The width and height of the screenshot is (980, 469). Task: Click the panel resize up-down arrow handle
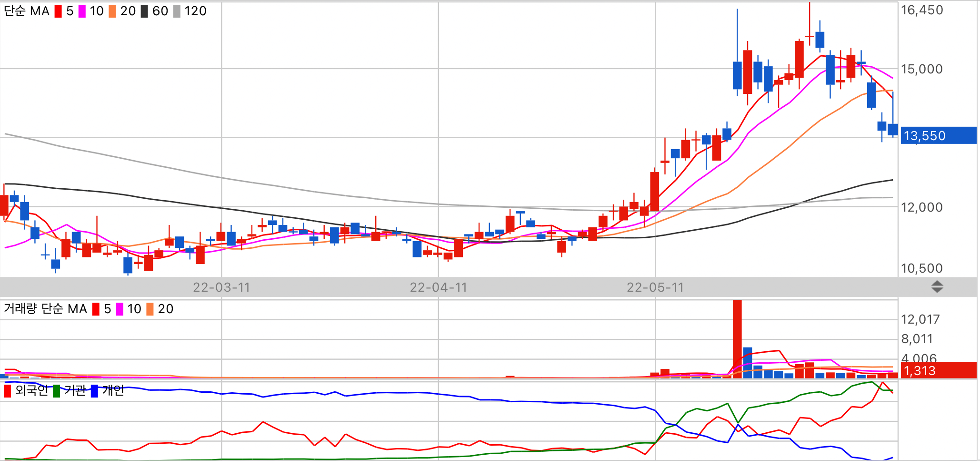click(x=937, y=287)
